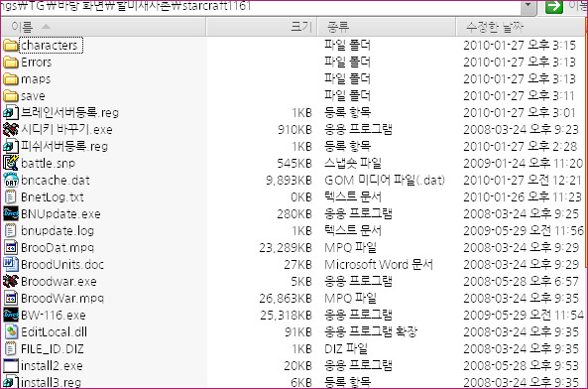This screenshot has height=389, width=588.
Task: Click date 2009-01-24 오후 11:20
Action: (x=524, y=163)
